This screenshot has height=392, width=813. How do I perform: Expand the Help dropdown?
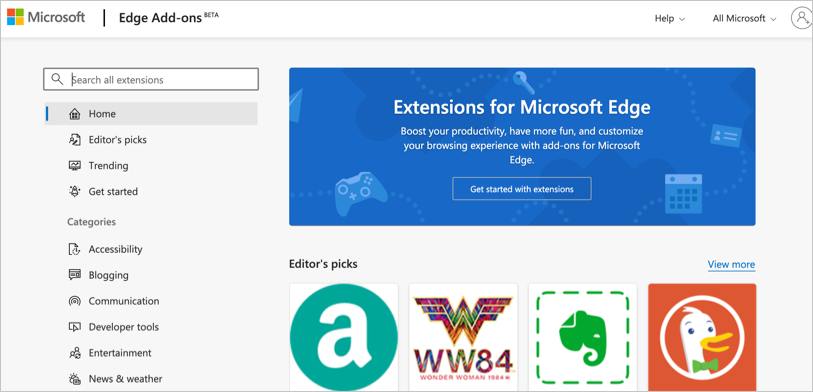(669, 19)
